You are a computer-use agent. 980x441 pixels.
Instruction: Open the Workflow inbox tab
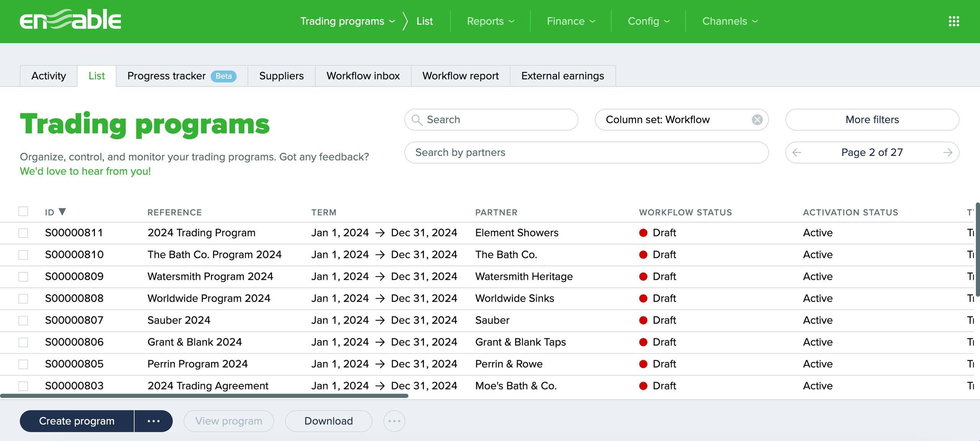pos(363,76)
